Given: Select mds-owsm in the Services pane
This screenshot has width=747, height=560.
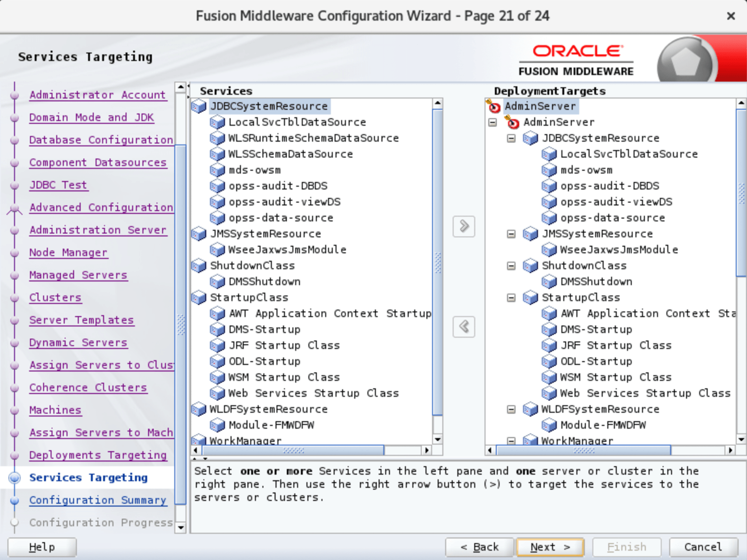Looking at the screenshot, I should (255, 170).
